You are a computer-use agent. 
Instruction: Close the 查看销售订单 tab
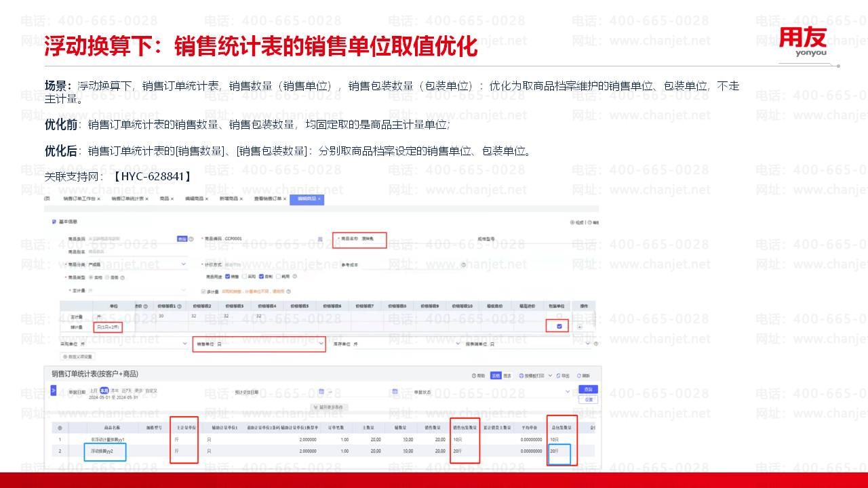click(285, 199)
